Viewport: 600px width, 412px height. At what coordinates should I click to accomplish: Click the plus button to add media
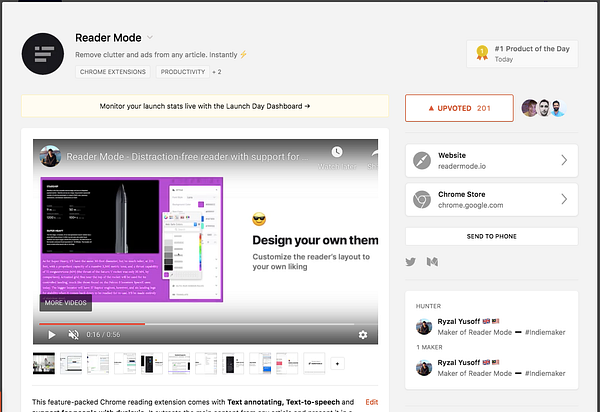coord(338,364)
